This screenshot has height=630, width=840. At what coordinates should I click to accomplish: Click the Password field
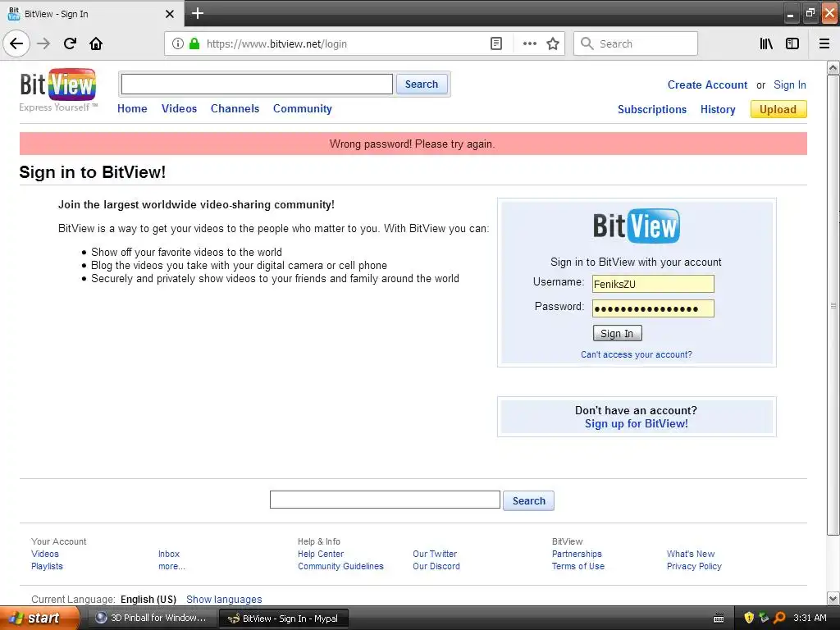click(x=653, y=308)
